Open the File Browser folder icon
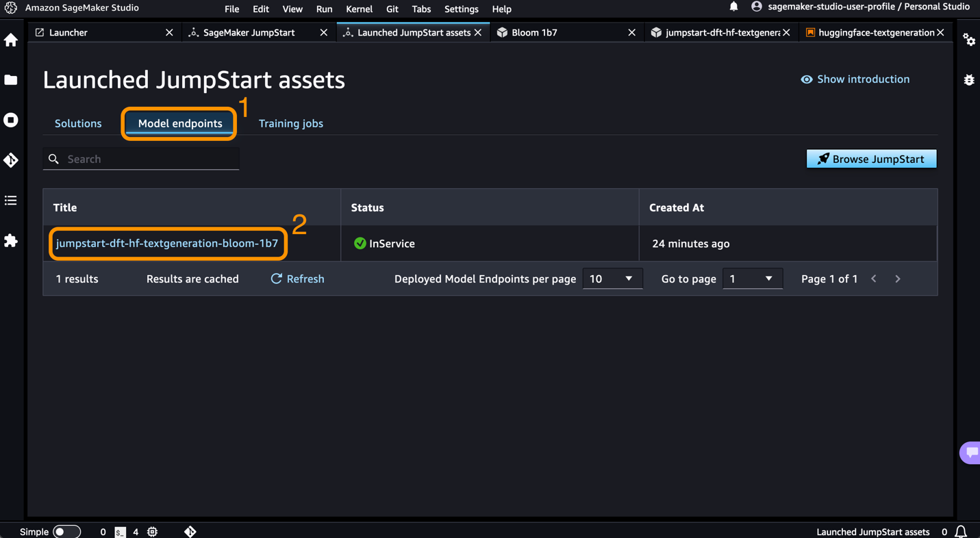This screenshot has height=538, width=980. click(x=11, y=80)
